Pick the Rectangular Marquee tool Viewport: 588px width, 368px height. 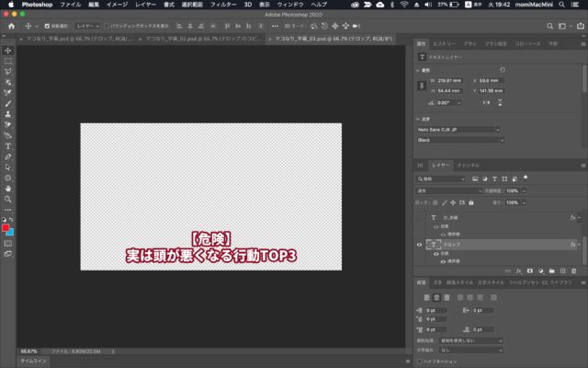pyautogui.click(x=8, y=61)
